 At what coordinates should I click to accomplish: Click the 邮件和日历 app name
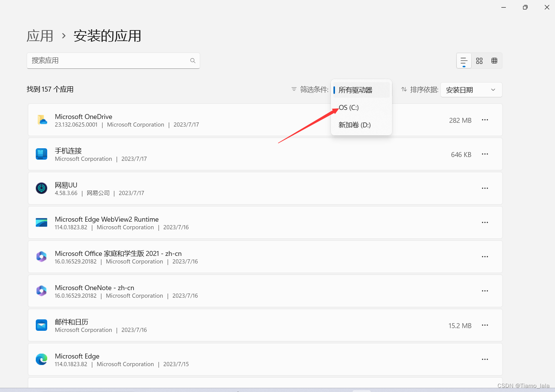(x=72, y=322)
